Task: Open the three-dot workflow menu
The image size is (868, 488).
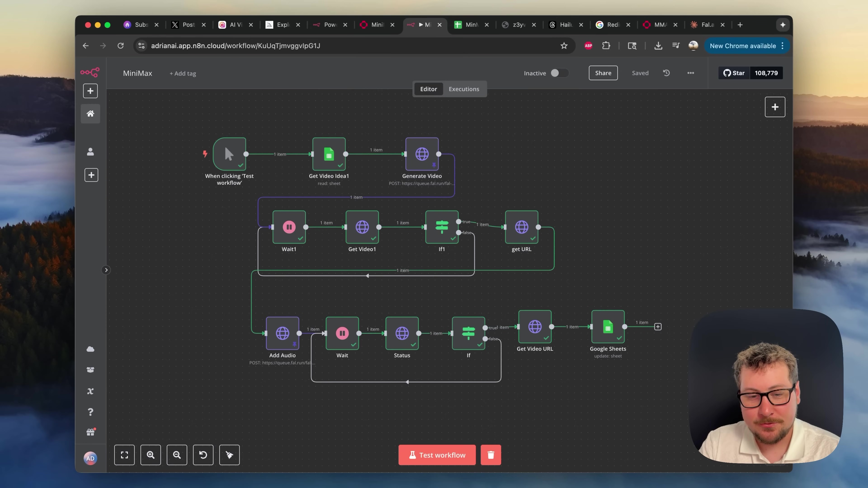Action: (691, 73)
